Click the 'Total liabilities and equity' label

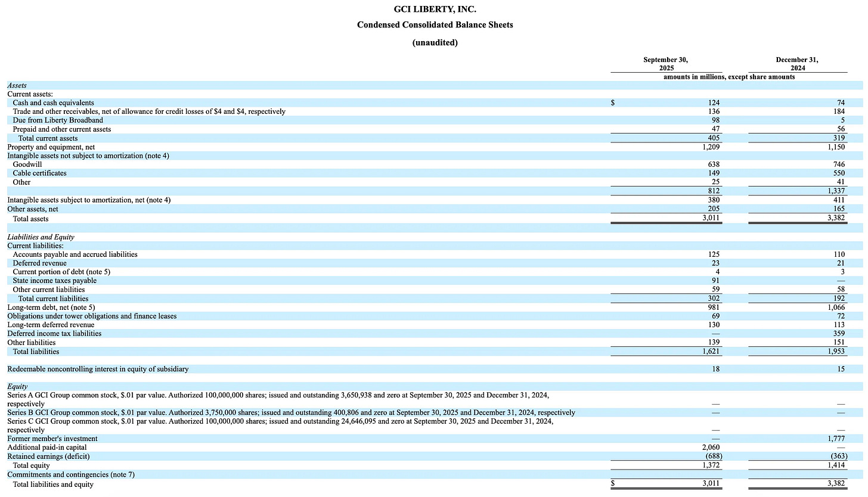click(54, 484)
